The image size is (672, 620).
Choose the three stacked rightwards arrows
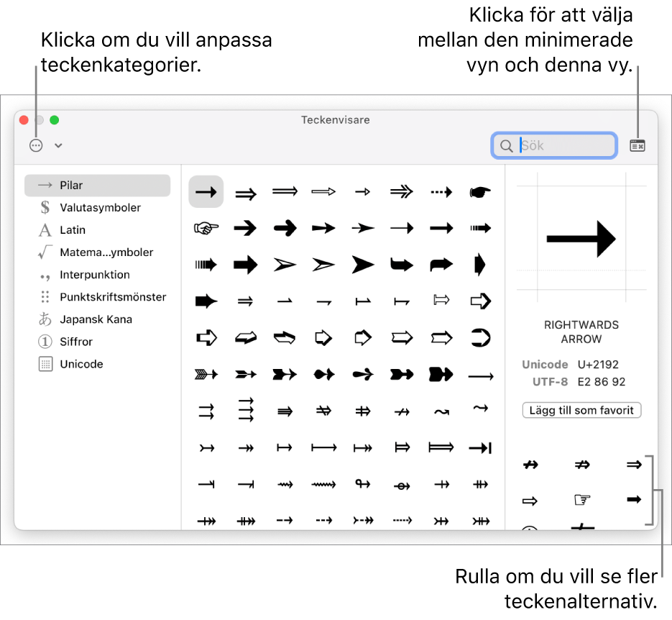click(x=246, y=410)
